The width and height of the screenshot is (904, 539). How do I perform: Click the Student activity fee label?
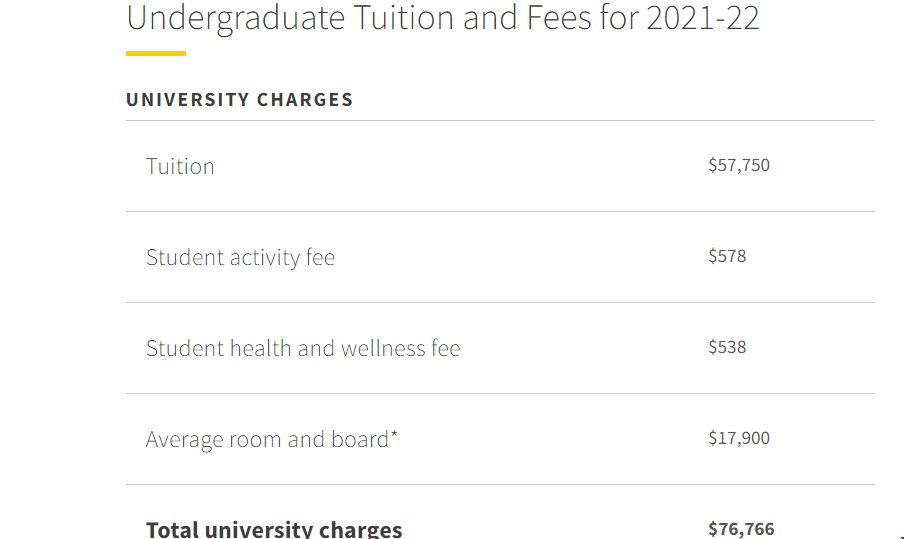[x=240, y=257]
